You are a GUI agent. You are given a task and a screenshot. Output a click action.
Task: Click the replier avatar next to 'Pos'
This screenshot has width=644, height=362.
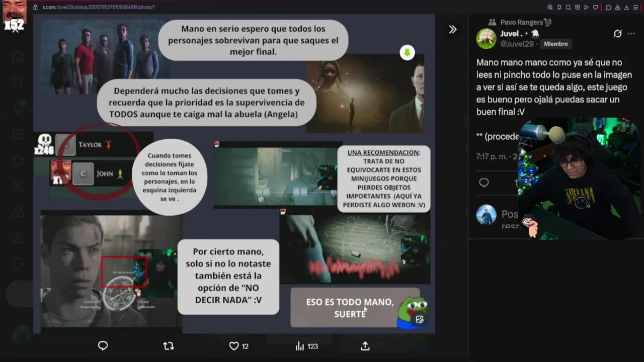tap(486, 215)
